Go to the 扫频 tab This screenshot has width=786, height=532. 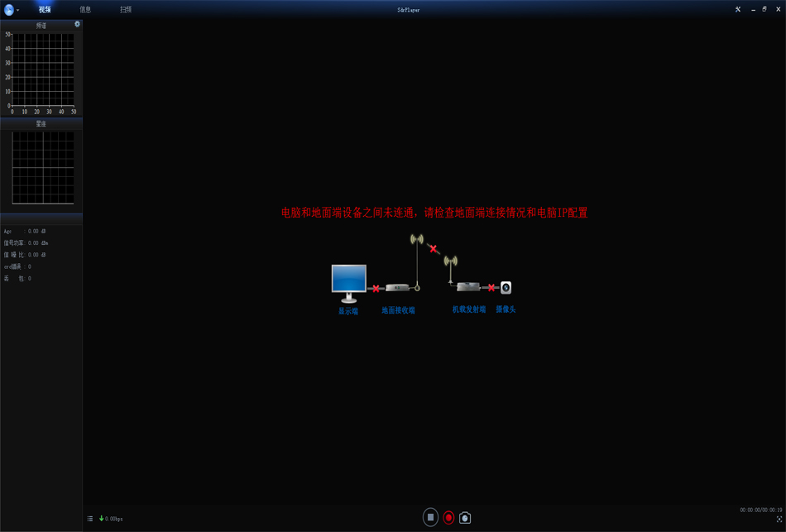(x=126, y=10)
